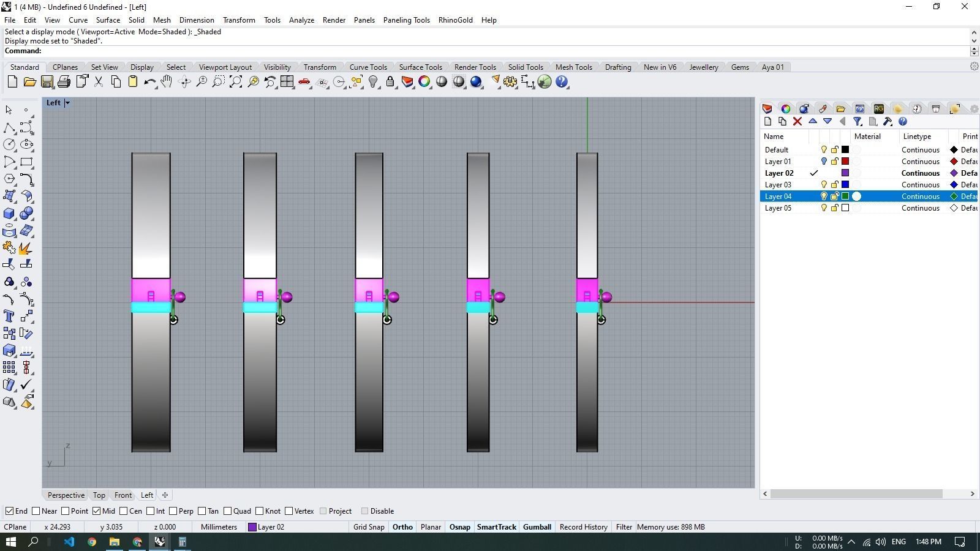Hide the Default layer using its lightbulb
Image resolution: width=980 pixels, height=551 pixels.
[824, 150]
